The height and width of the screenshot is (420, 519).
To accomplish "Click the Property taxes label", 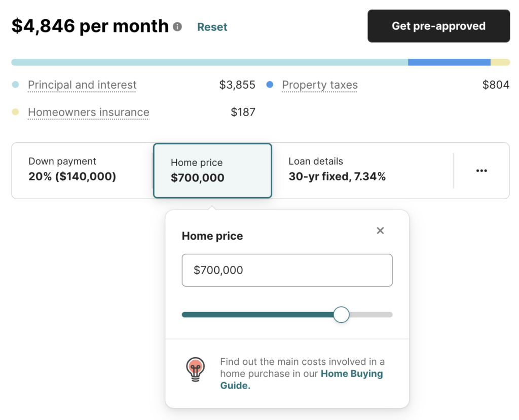I will pyautogui.click(x=320, y=85).
